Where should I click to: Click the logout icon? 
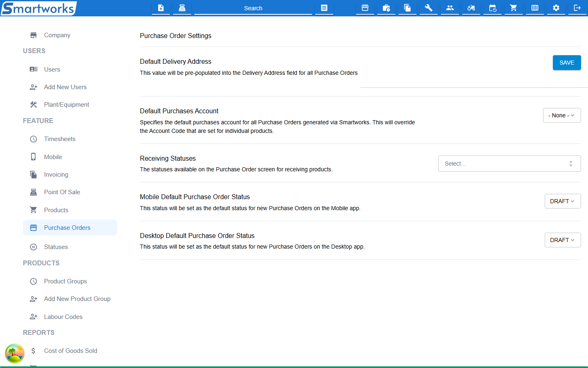577,8
